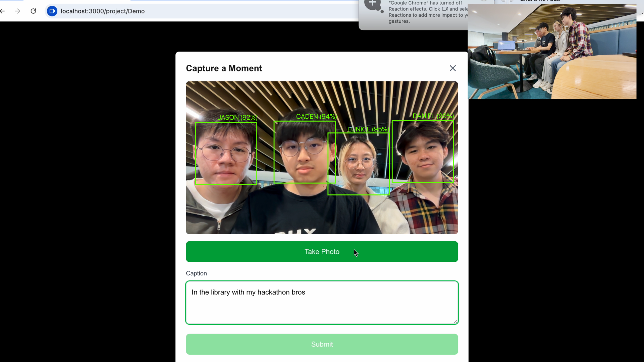644x362 pixels.
Task: Click the floating room video overlay
Action: [552, 52]
